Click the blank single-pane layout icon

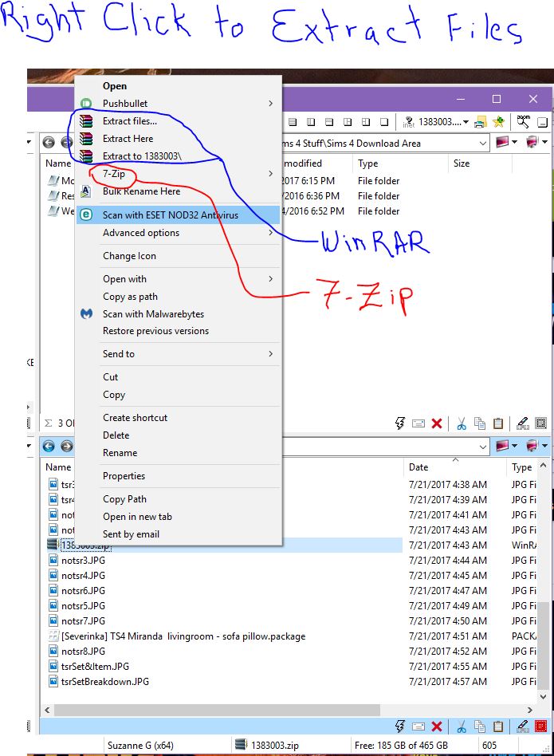[384, 122]
